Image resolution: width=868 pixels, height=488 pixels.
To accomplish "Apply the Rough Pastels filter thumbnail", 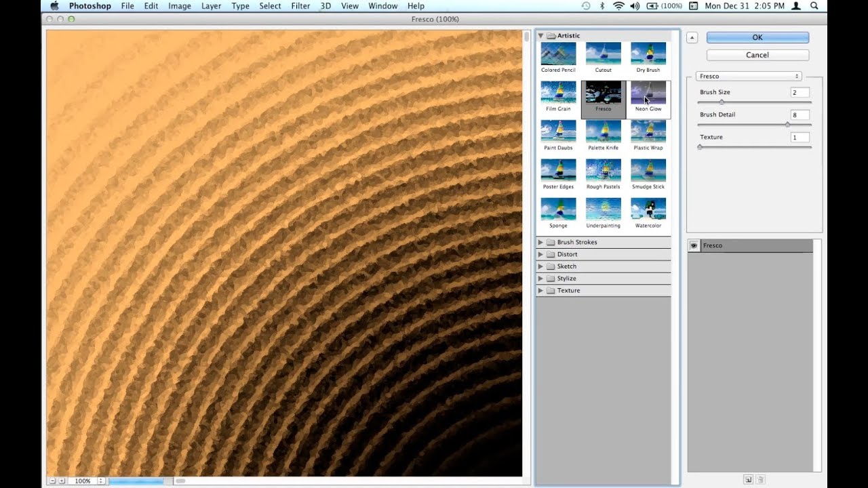I will 603,170.
